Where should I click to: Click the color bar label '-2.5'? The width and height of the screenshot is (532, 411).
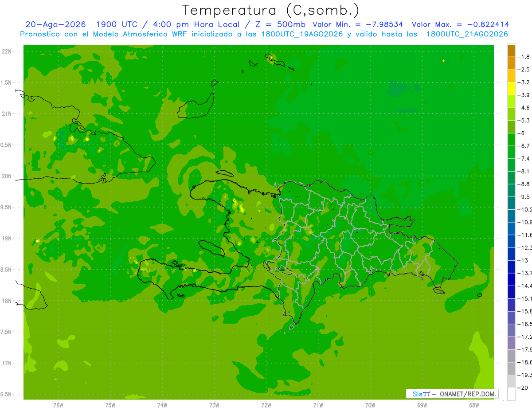point(524,70)
